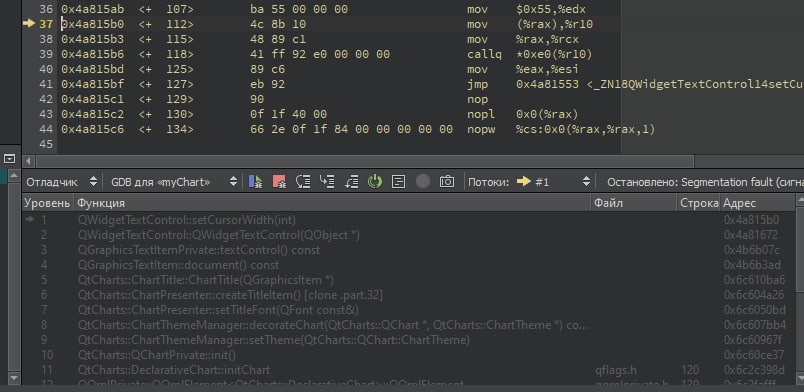
Task: Open the Отладчик view dropdown
Action: point(62,182)
